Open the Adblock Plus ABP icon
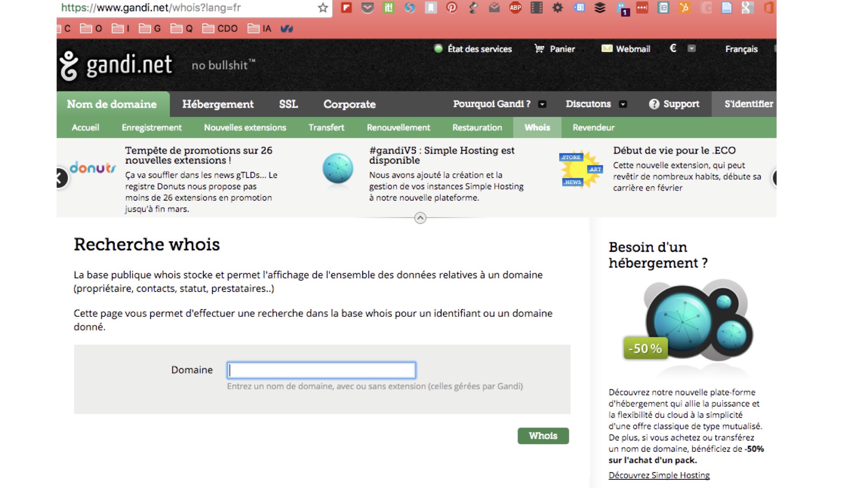 pos(515,8)
